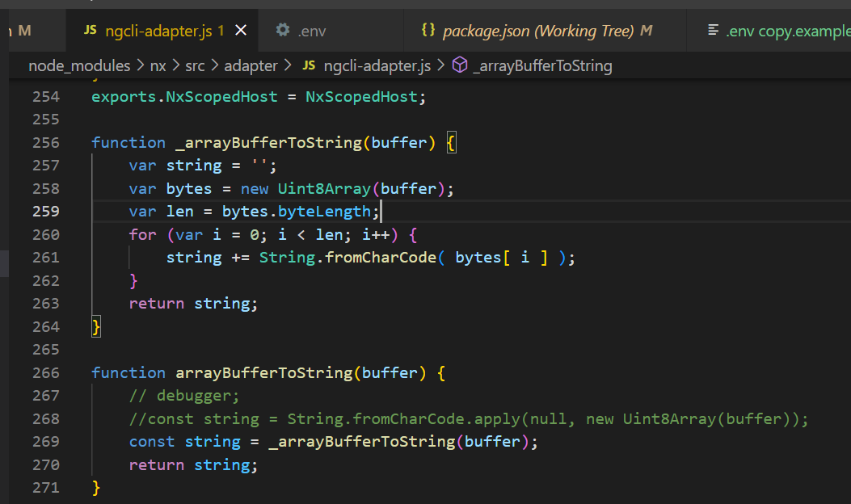The image size is (851, 504).
Task: Click the symbol cube icon beside _arrayBufferToString breadcrumb
Action: pyautogui.click(x=460, y=65)
